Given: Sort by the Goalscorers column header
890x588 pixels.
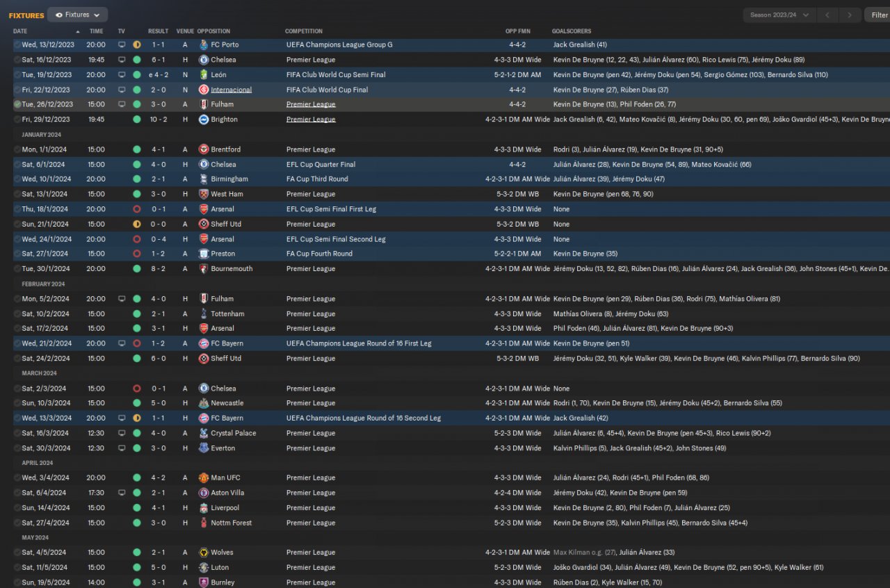Looking at the screenshot, I should coord(572,31).
